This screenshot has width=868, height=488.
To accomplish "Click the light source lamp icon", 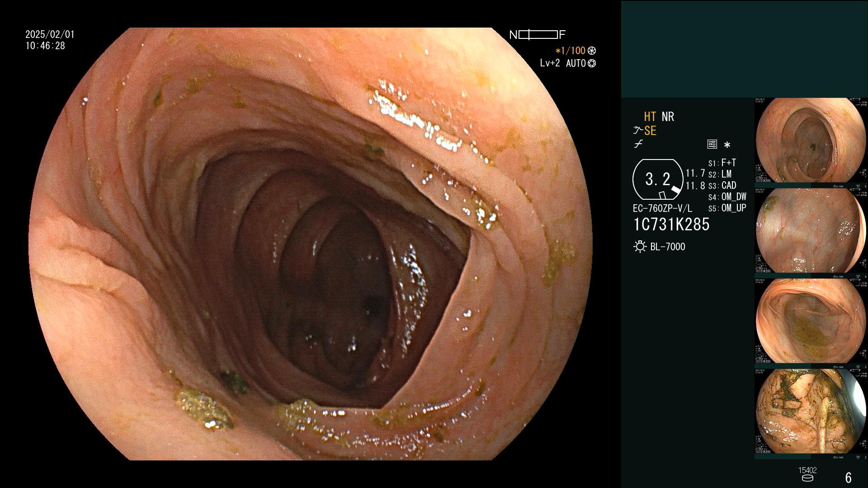I will click(640, 247).
